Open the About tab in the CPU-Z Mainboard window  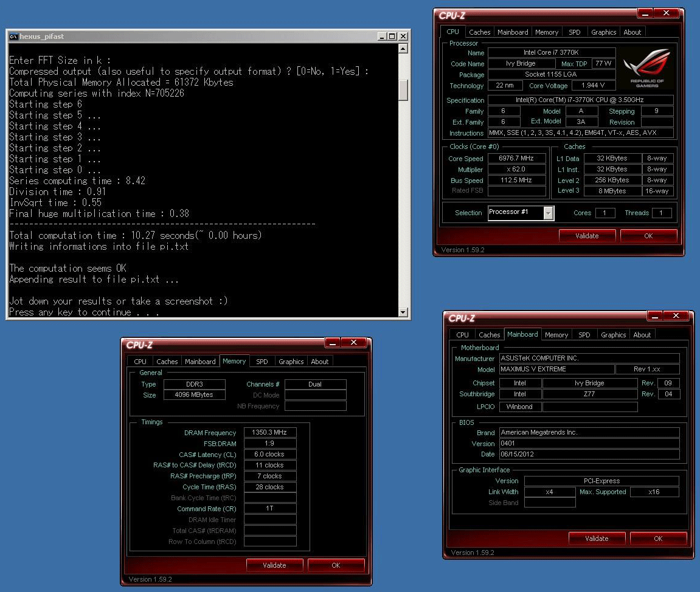(642, 334)
